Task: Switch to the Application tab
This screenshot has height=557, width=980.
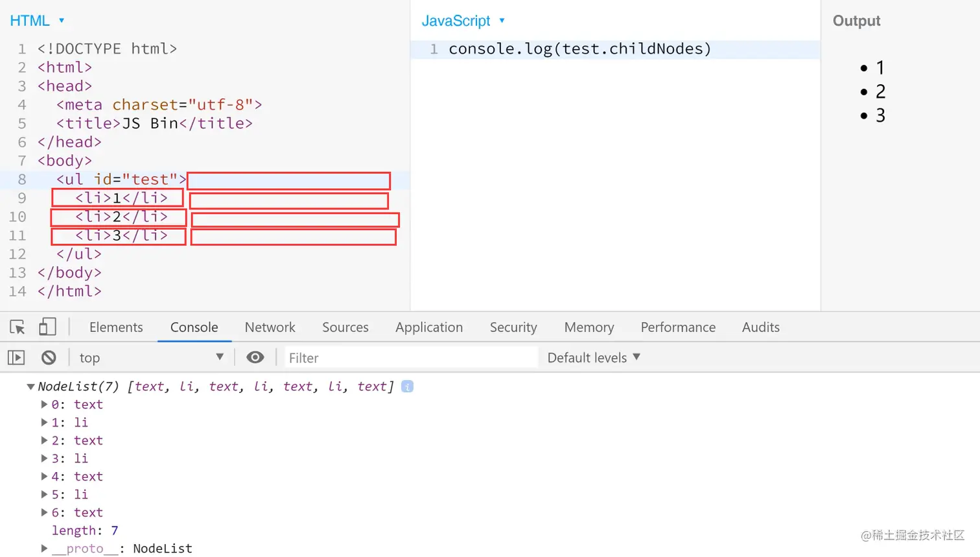Action: (429, 327)
